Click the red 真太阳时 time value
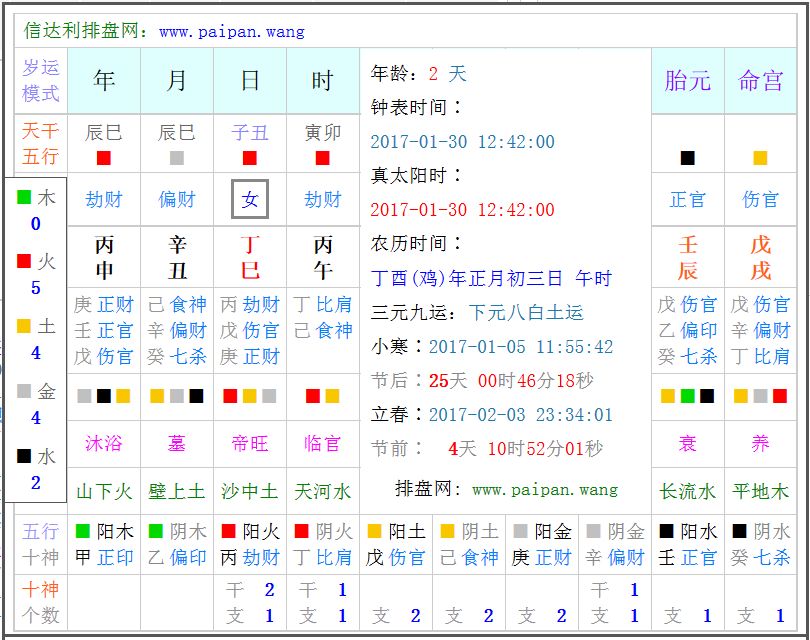 click(462, 210)
